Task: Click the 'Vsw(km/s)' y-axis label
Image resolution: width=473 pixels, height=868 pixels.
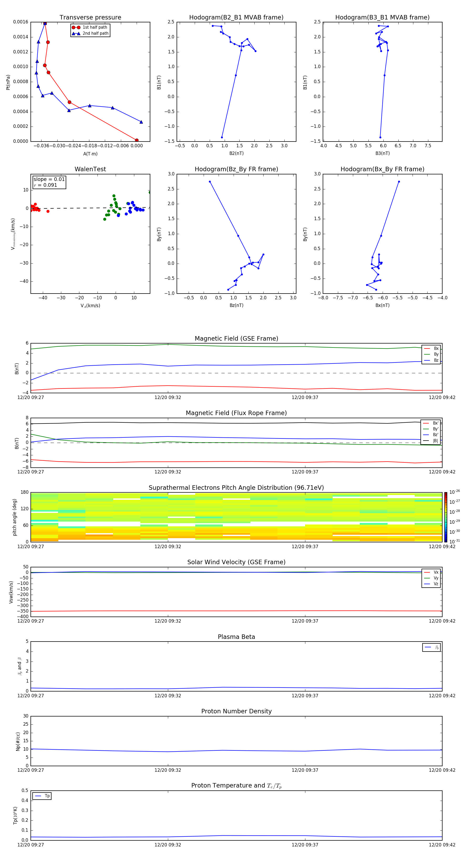Action: (x=11, y=592)
